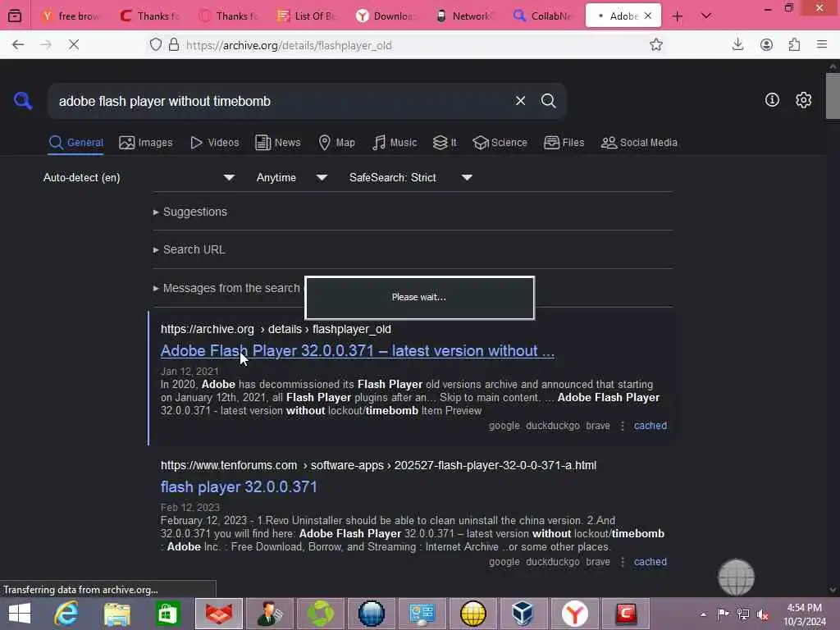
Task: Open the extensions puzzle icon
Action: (x=794, y=44)
